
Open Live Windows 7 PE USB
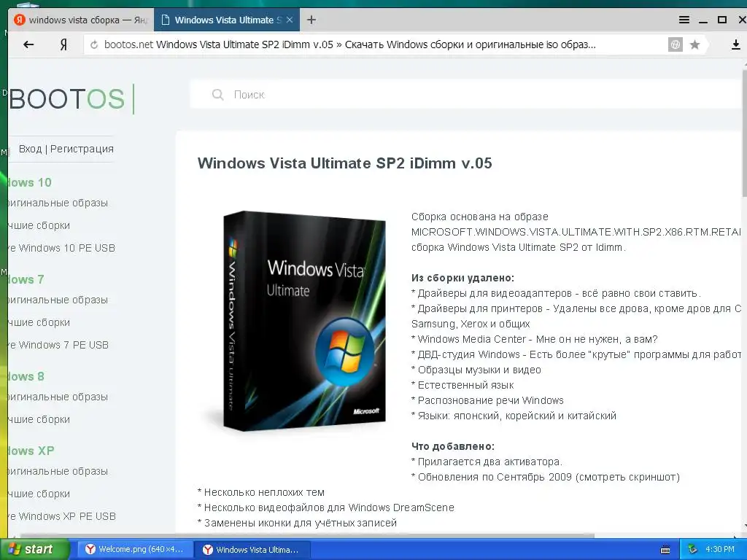pos(58,345)
